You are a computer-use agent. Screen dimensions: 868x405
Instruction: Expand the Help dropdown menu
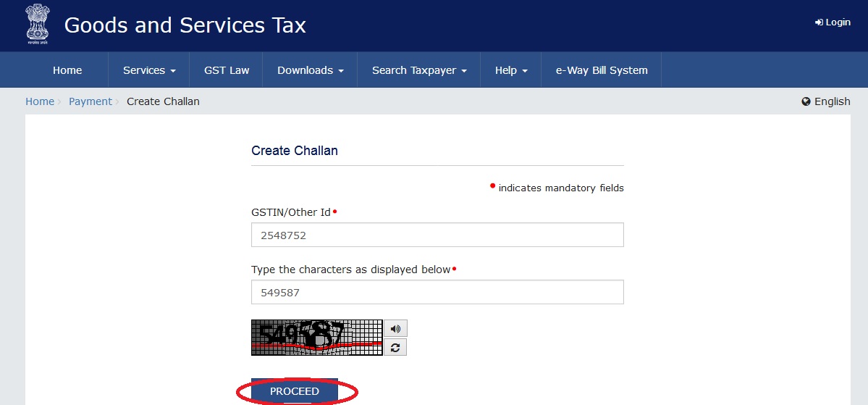click(x=511, y=70)
